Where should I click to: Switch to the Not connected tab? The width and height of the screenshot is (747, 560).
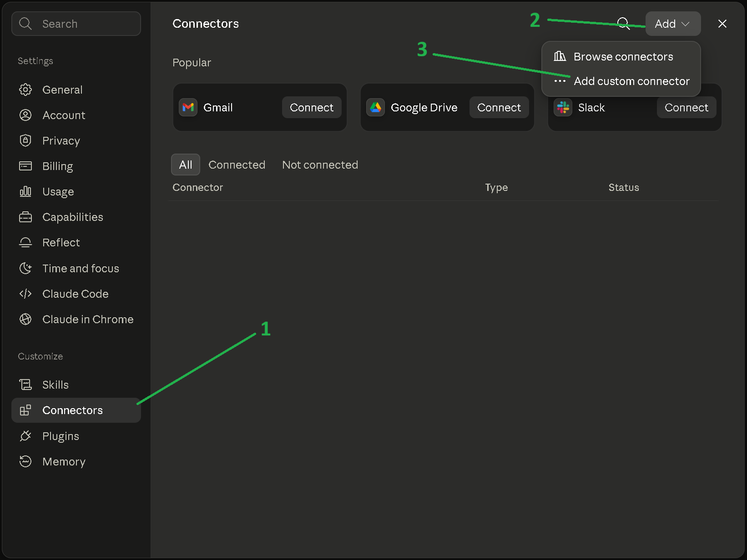point(320,165)
